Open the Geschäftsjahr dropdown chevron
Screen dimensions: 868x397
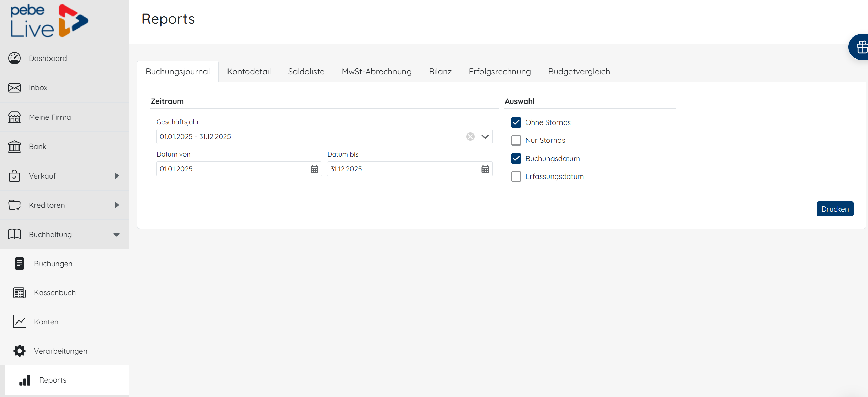tap(485, 137)
